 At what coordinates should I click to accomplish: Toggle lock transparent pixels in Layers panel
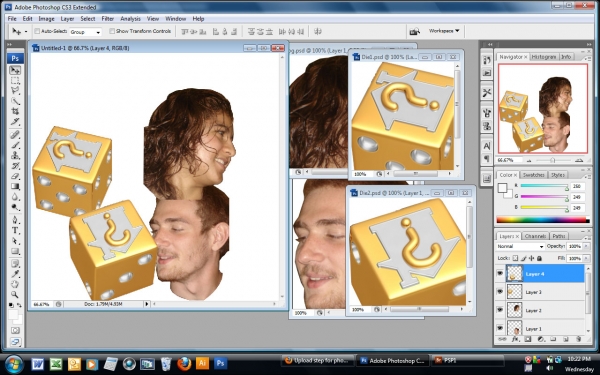coord(515,258)
